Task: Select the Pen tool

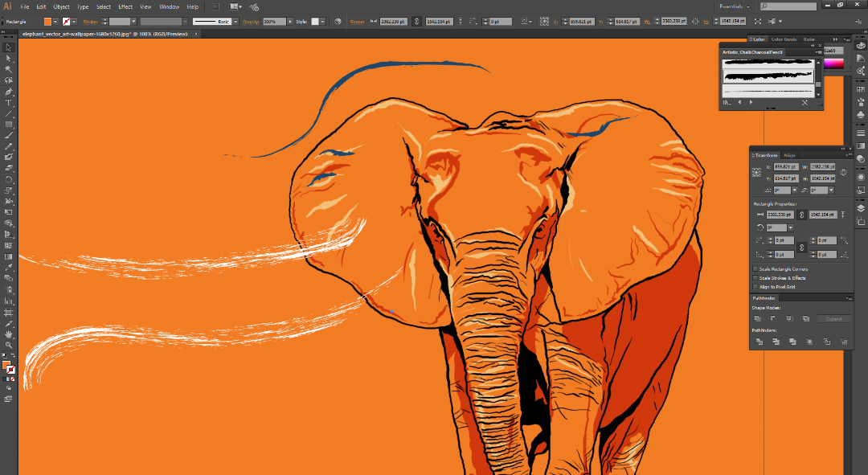Action: [9, 92]
